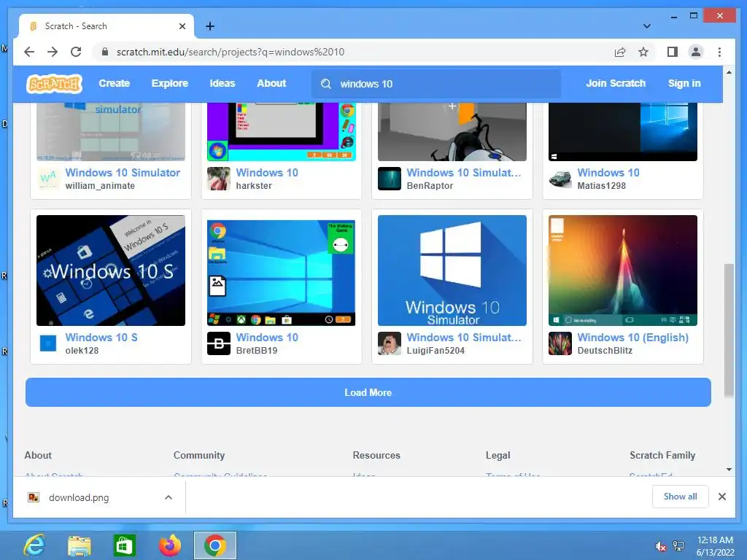The height and width of the screenshot is (560, 747).
Task: Share this page icon
Action: click(x=620, y=52)
